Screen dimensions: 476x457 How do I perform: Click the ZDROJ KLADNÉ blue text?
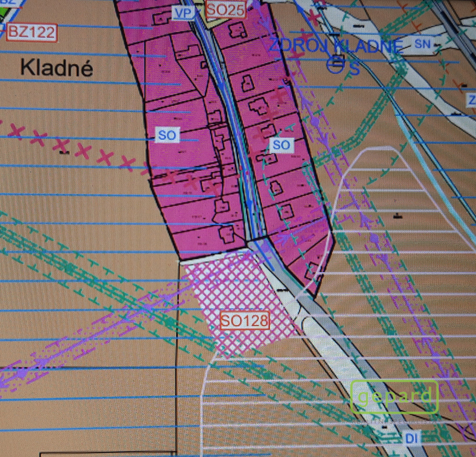336,45
